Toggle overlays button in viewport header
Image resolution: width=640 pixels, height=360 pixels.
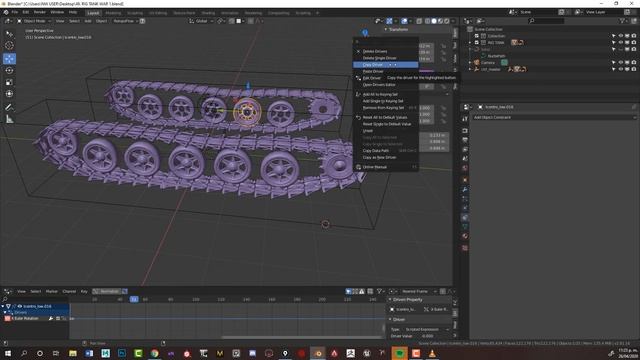click(404, 21)
